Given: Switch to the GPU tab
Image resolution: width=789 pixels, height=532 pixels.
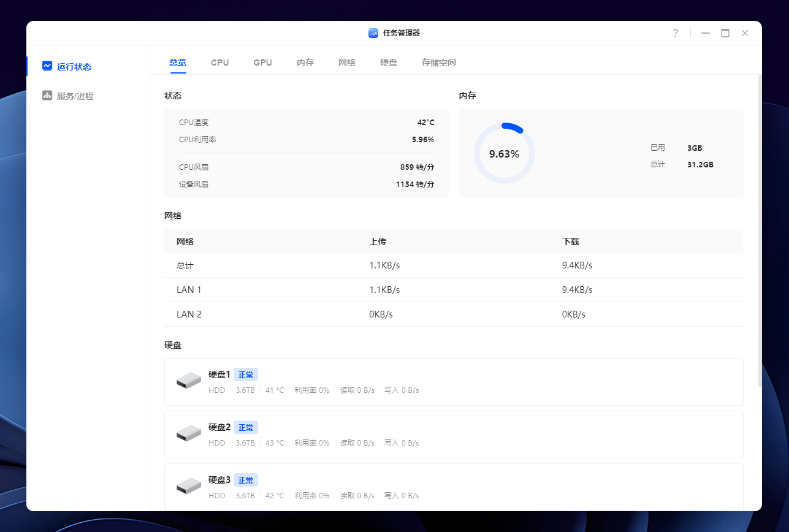Looking at the screenshot, I should pos(263,63).
